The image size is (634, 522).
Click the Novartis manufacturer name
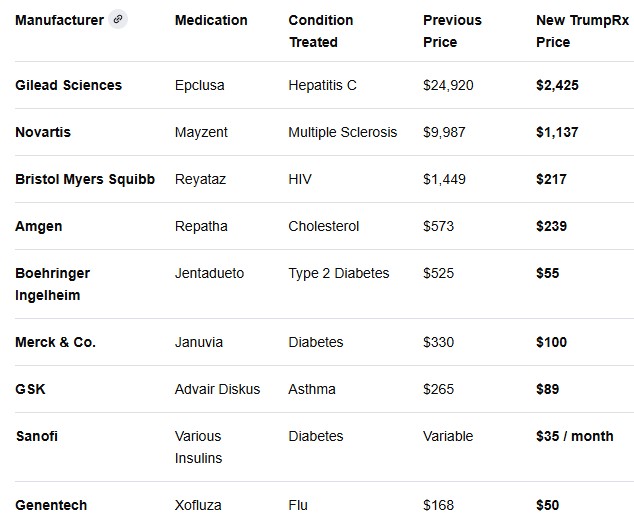pyautogui.click(x=43, y=132)
